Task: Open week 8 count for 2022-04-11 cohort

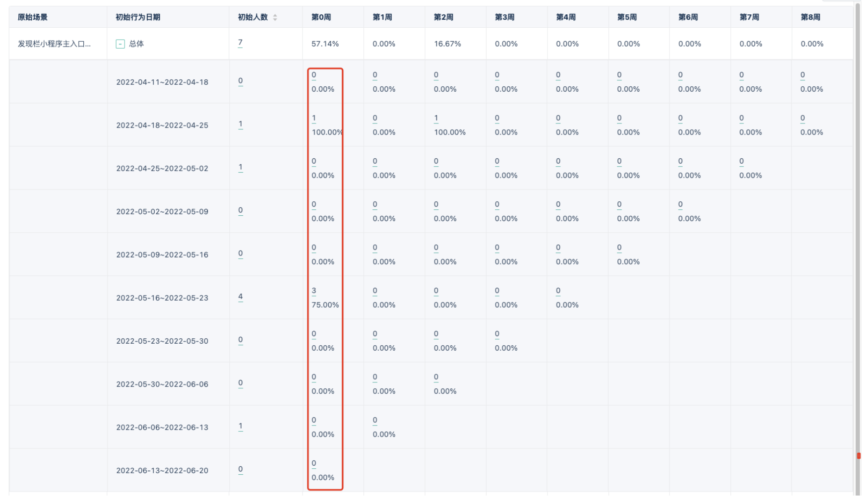Action: 803,75
